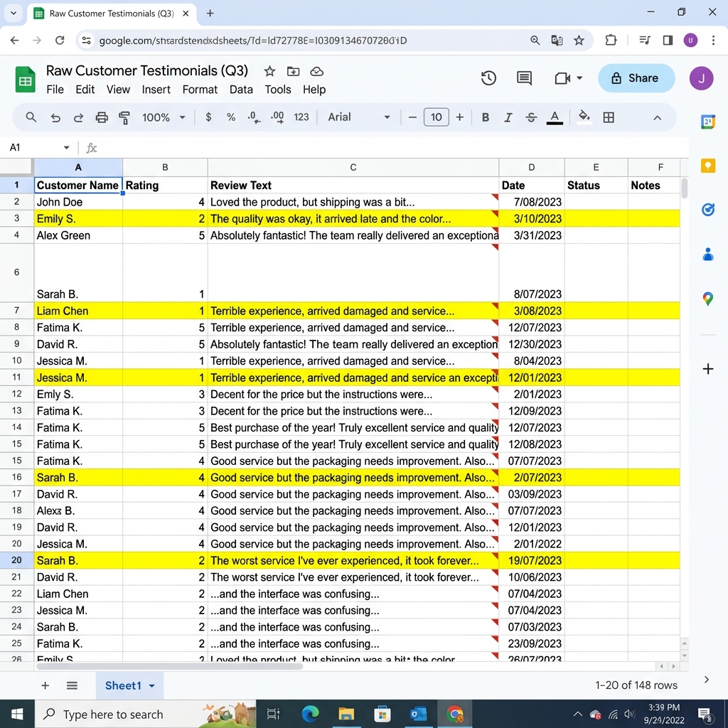Open Google Keep side panel icon
Image resolution: width=728 pixels, height=728 pixels.
click(707, 166)
